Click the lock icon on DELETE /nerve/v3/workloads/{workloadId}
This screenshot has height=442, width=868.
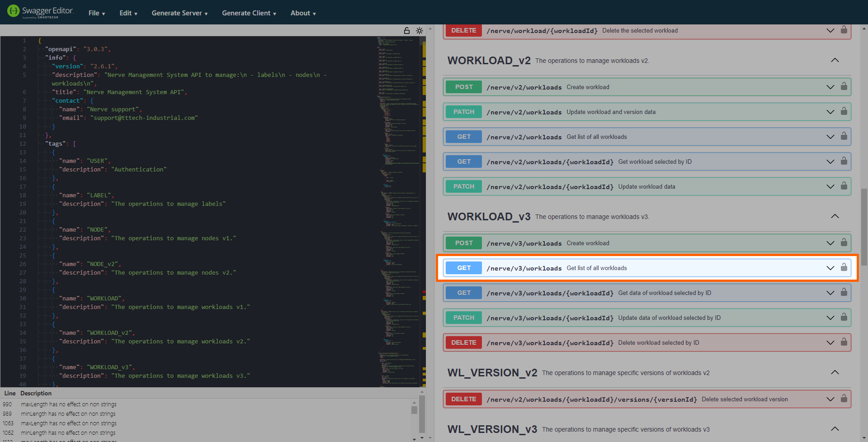click(x=844, y=342)
